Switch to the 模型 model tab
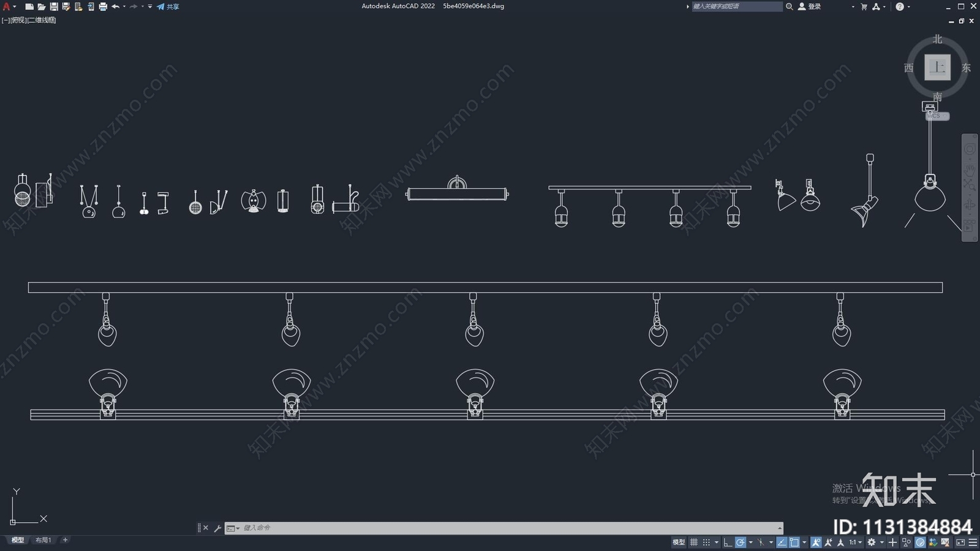Image resolution: width=980 pixels, height=551 pixels. pos(18,540)
